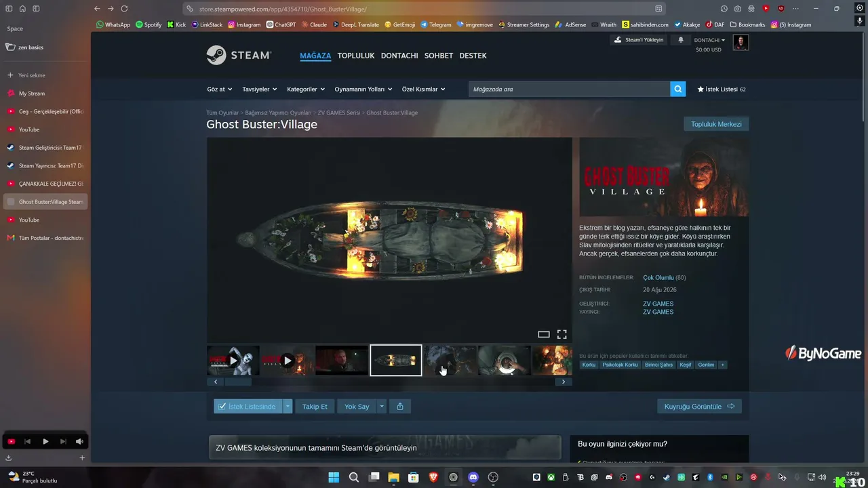Viewport: 868px width, 488px height.
Task: Open browsing history clock icon
Action: (724, 9)
